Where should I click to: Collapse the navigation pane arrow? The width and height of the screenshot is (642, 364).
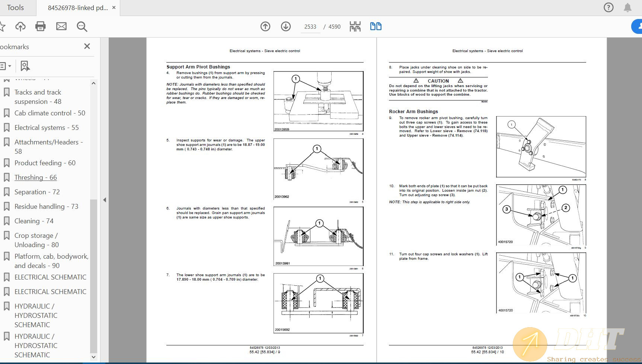pos(105,200)
